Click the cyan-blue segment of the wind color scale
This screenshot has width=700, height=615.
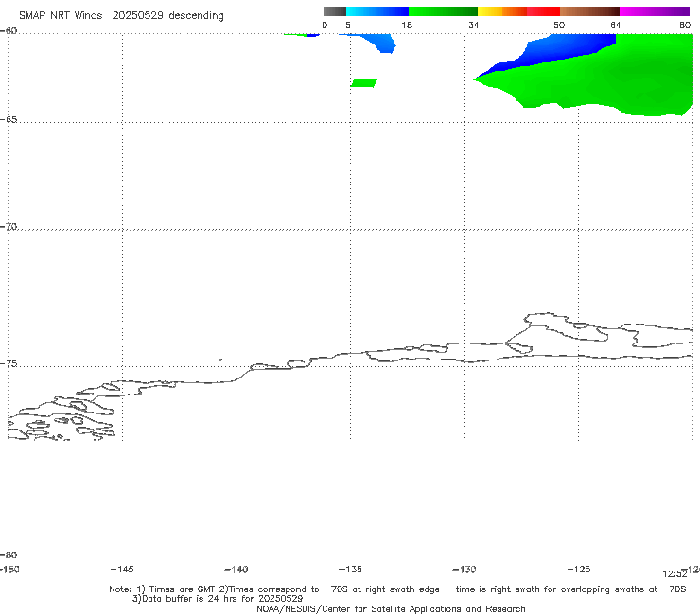377,11
